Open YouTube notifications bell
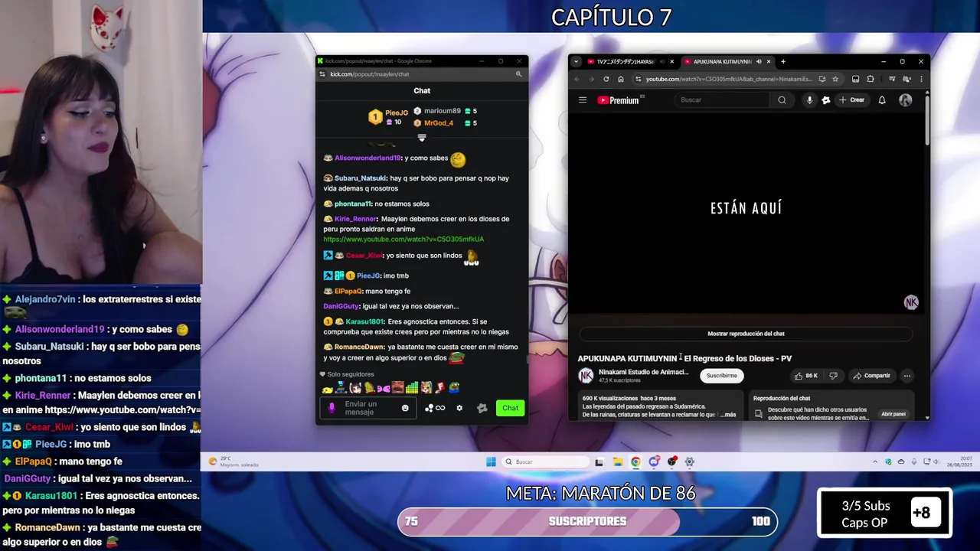980x551 pixels. [882, 99]
